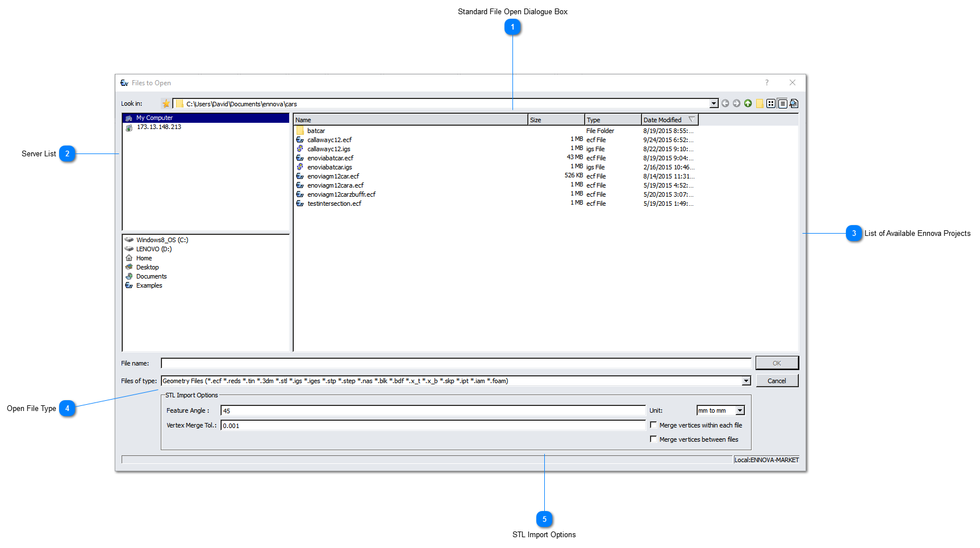Expand the Files of type dropdown
Screen dimensions: 980x548
pos(745,380)
